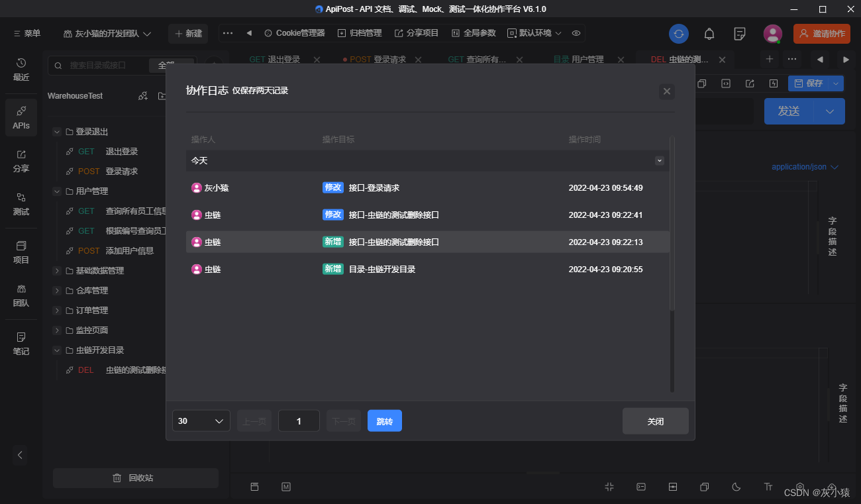
Task: Select the 灰小猿 修改 接口-登录请求 log row
Action: coord(428,188)
